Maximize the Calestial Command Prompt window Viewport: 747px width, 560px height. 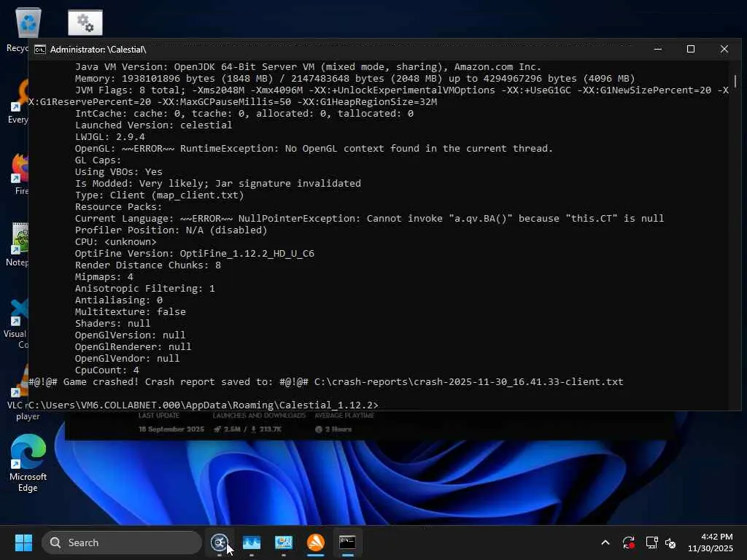pyautogui.click(x=691, y=49)
